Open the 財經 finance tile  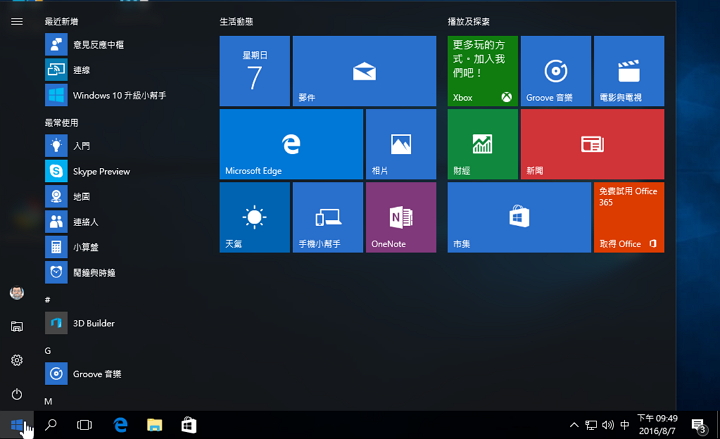point(483,144)
